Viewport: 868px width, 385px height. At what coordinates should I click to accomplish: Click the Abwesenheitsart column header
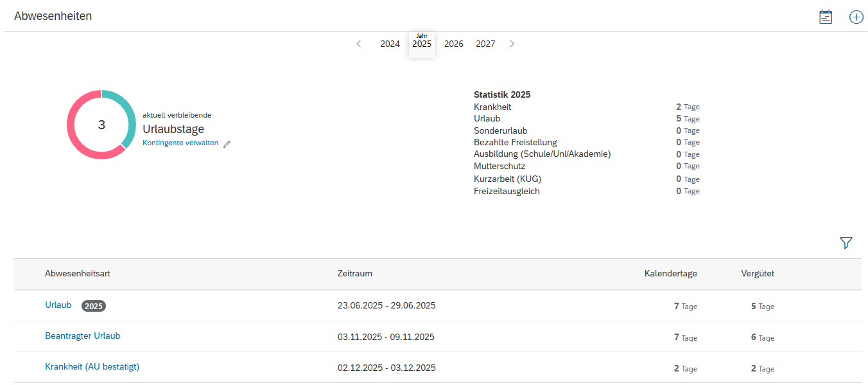click(x=78, y=274)
